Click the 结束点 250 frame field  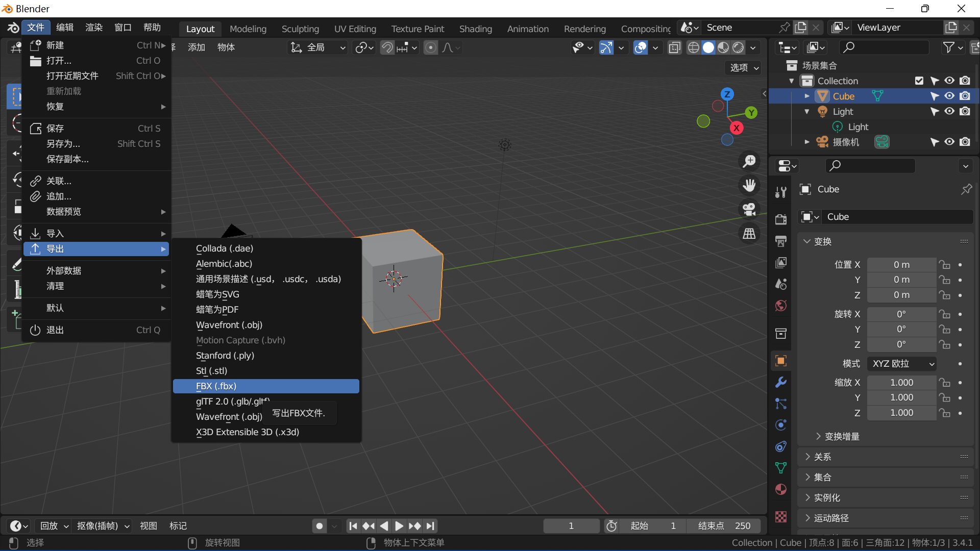(x=723, y=525)
